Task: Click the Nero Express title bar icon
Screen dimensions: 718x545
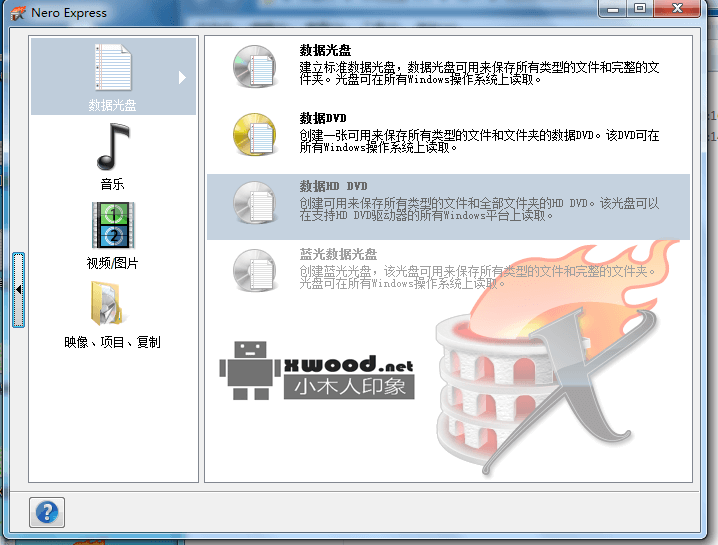Action: [x=18, y=13]
